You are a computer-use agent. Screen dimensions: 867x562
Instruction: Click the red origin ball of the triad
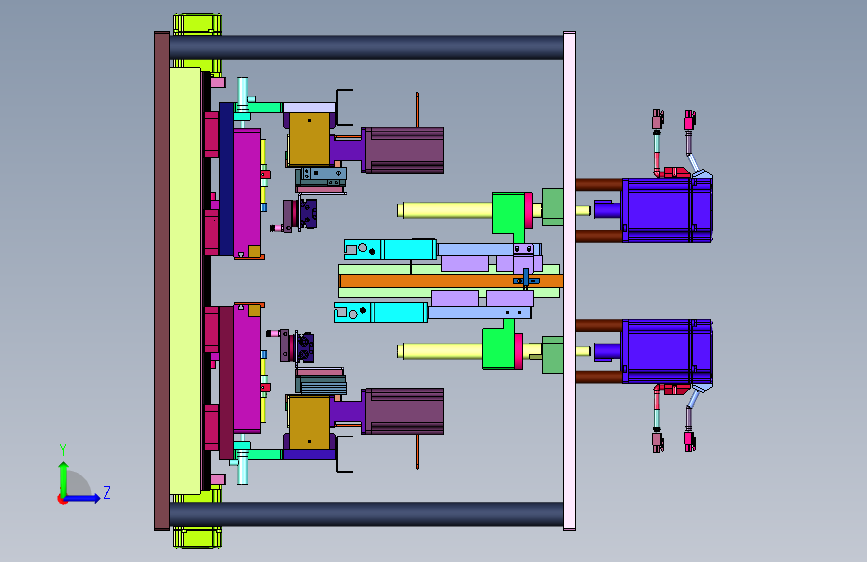62,499
